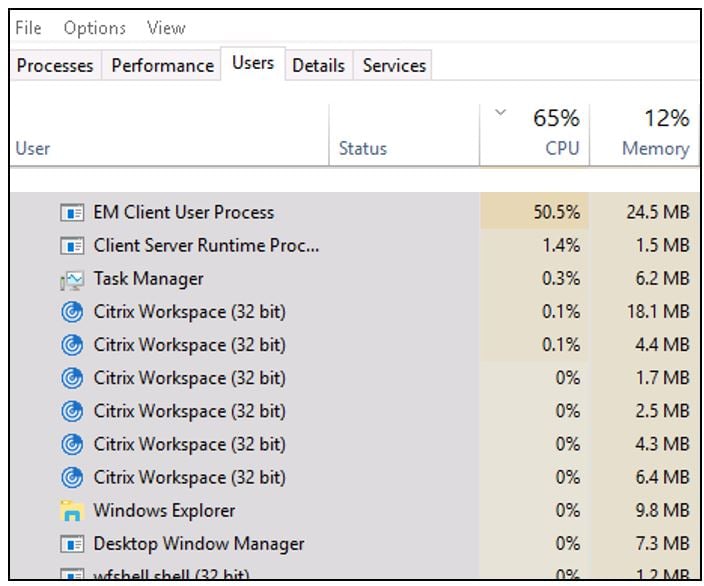Click the Desktop Window Manager icon
Viewport: 704px width, 586px height.
(71, 545)
